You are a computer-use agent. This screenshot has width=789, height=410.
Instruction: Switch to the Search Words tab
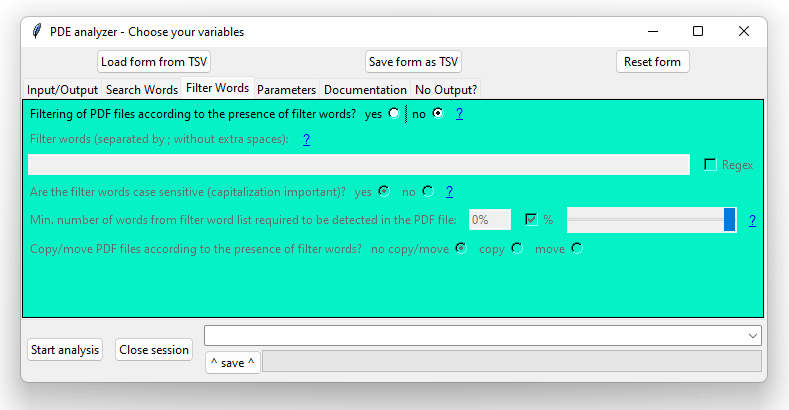(141, 90)
